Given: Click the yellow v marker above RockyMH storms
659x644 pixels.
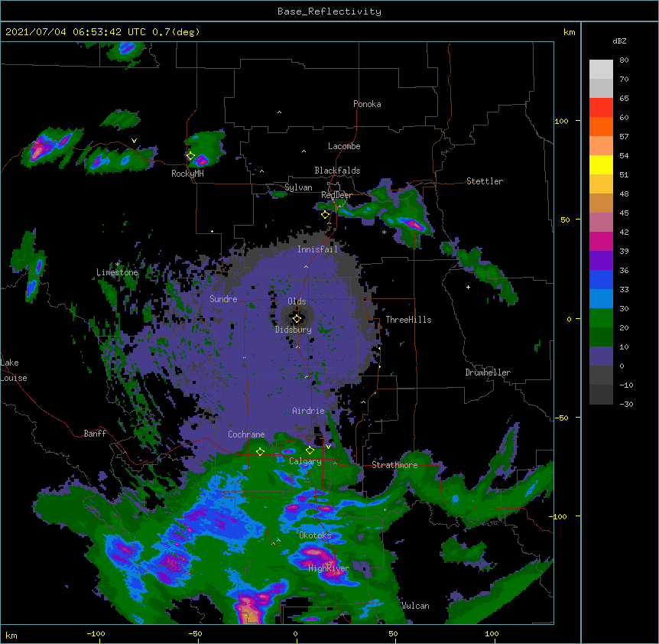Looking at the screenshot, I should tap(134, 141).
